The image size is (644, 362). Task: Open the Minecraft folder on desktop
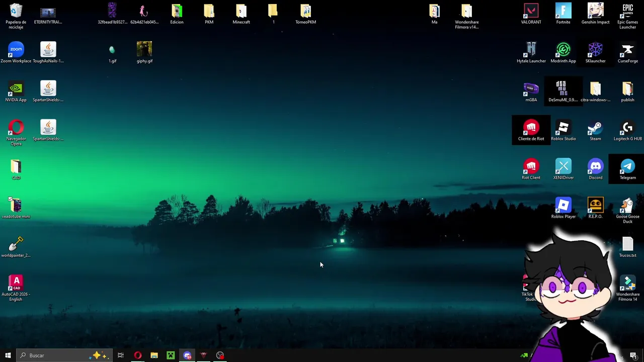pos(241,14)
